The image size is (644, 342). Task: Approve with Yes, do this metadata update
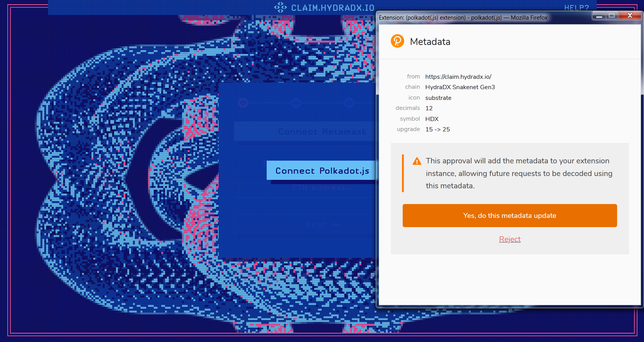pyautogui.click(x=510, y=216)
